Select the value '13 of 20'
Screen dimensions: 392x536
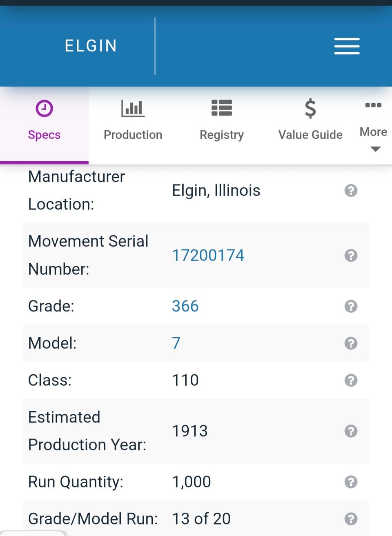(x=201, y=519)
